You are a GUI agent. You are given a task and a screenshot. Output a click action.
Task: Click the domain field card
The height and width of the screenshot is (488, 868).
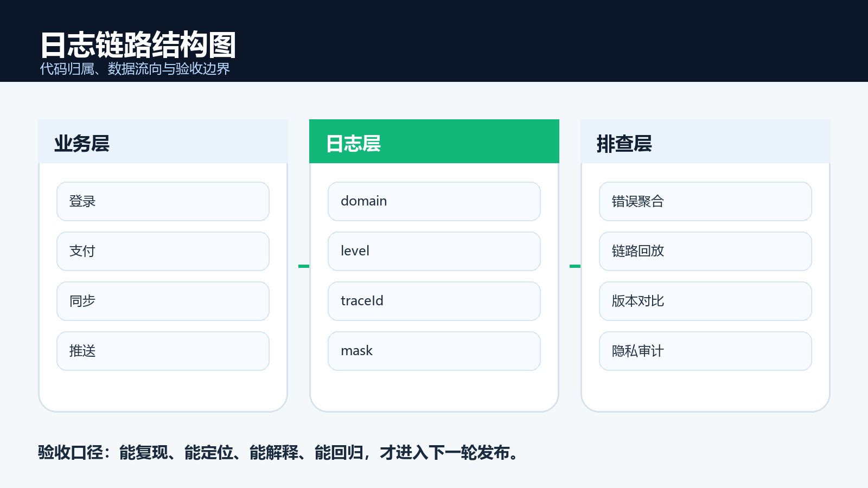pyautogui.click(x=434, y=201)
